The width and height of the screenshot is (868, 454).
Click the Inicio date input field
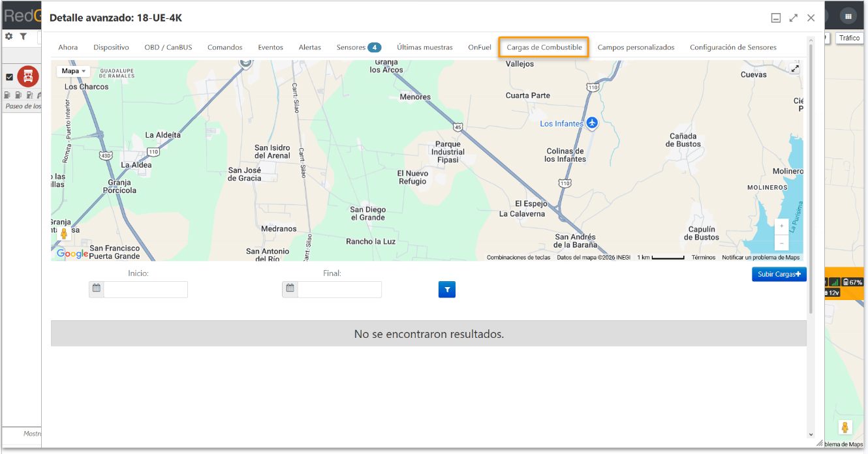(146, 290)
